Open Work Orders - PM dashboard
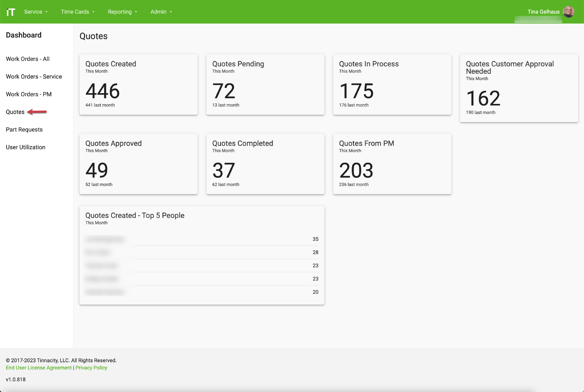 (x=29, y=94)
